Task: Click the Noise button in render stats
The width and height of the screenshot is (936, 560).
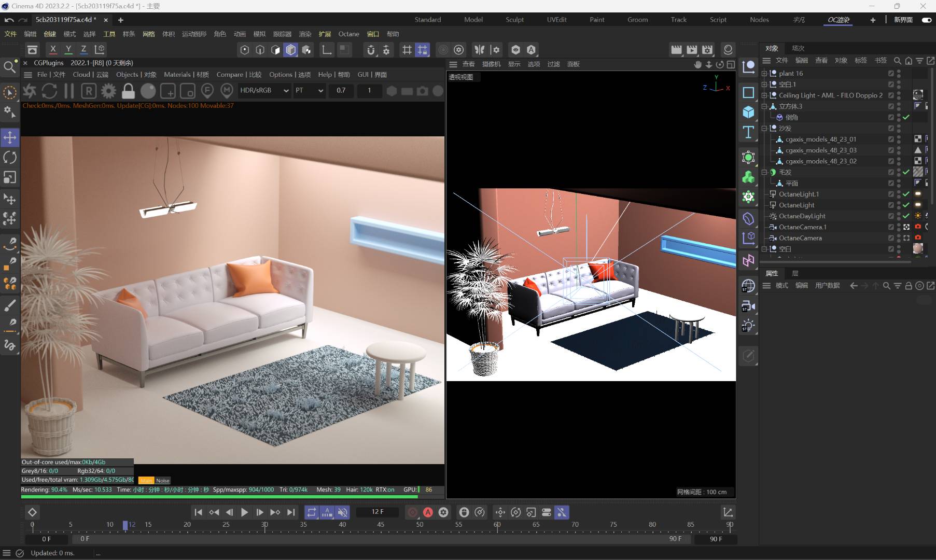Action: (163, 481)
